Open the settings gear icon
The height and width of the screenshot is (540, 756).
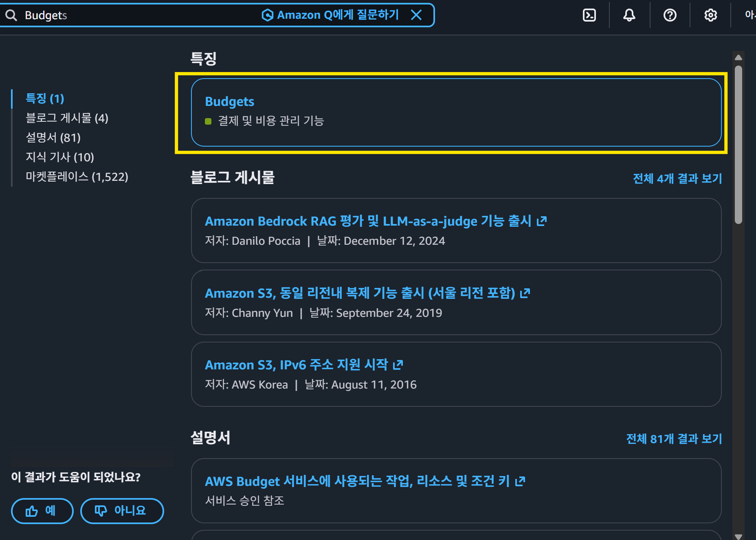(x=711, y=15)
